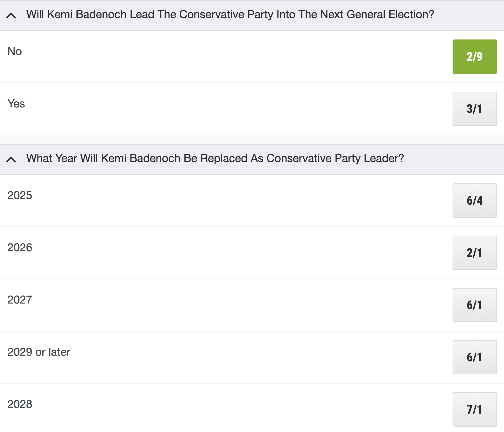
Task: Click the green highlighted odds swatch
Action: tap(475, 57)
